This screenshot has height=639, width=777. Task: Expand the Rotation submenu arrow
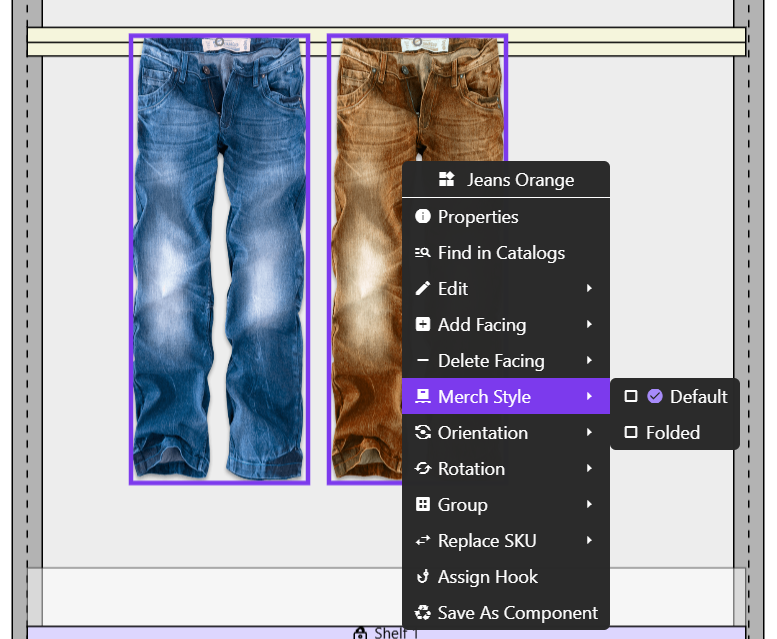[x=590, y=469]
